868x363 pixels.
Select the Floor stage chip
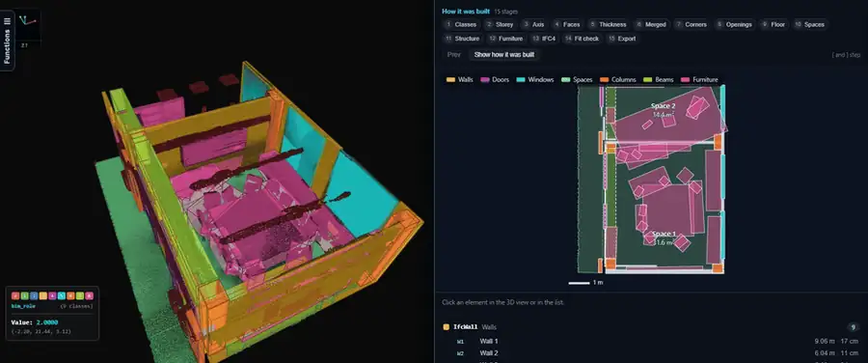(773, 24)
